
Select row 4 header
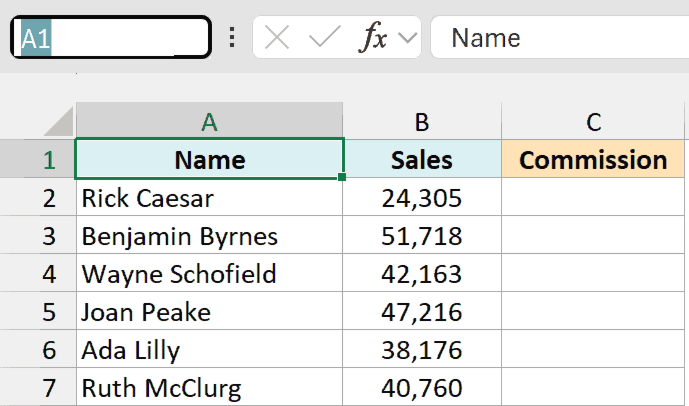38,273
